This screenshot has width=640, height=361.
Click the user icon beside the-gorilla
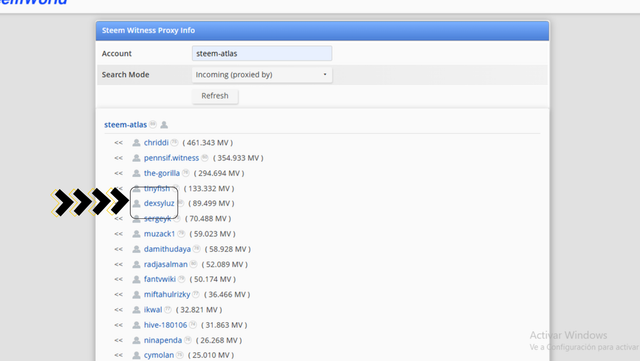coord(136,173)
